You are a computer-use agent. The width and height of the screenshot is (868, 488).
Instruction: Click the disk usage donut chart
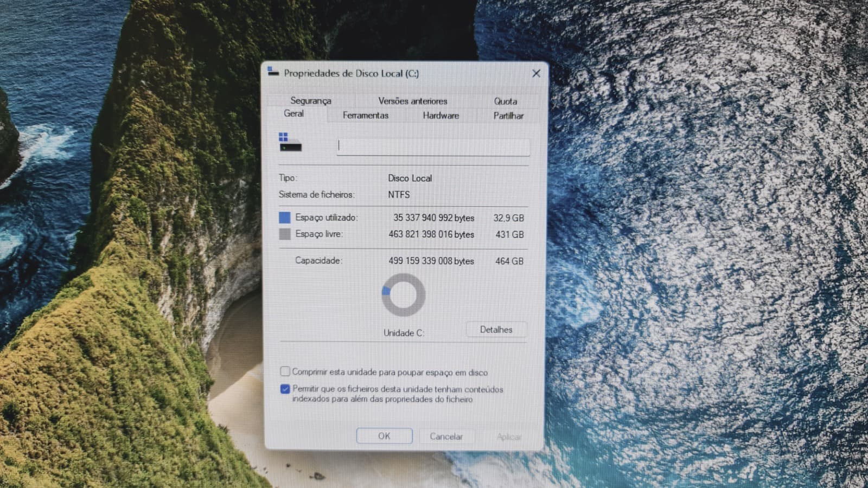[x=403, y=295]
